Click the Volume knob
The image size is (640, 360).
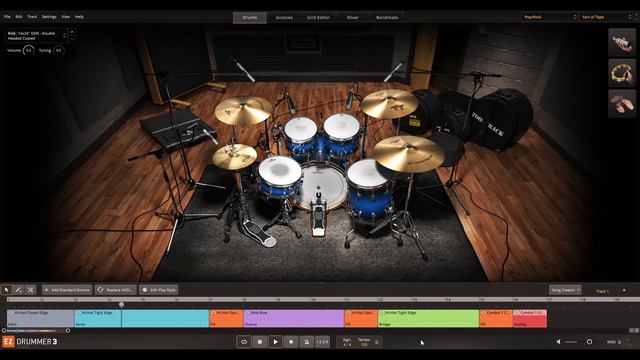click(x=28, y=51)
